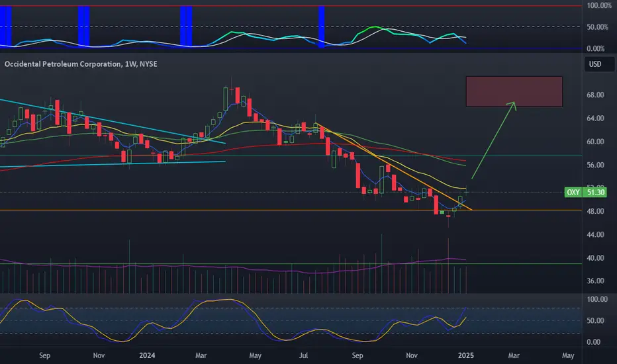
Task: Click the 68.00 price scale label
Action: 595,95
